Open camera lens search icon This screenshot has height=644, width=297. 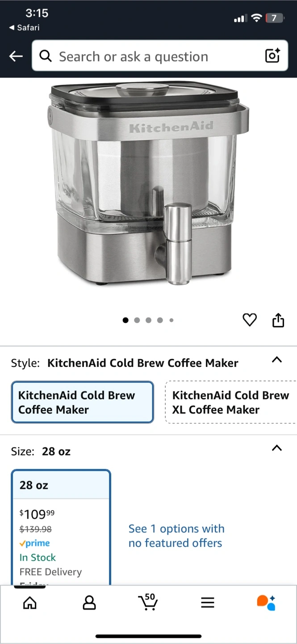pos(272,56)
